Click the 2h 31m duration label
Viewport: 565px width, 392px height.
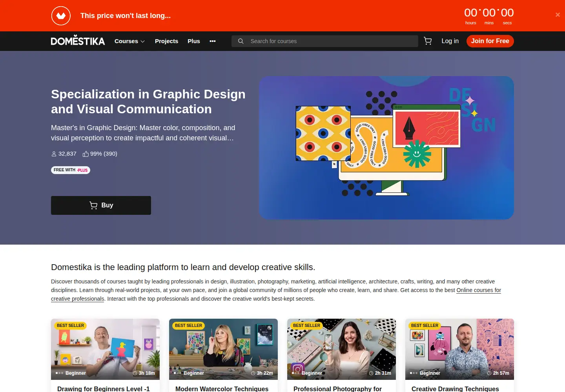(x=380, y=373)
